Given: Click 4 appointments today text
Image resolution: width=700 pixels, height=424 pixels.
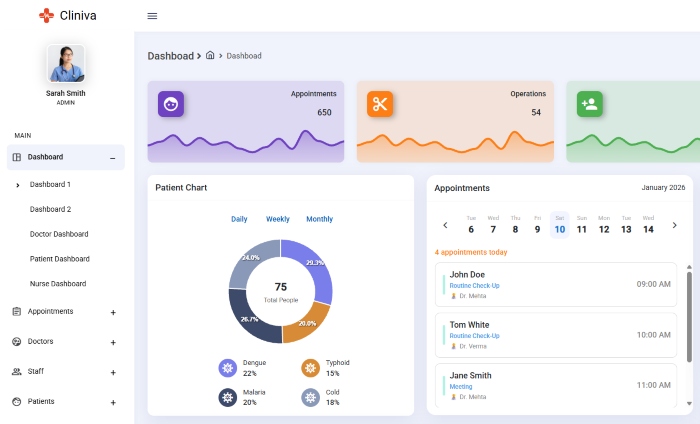Looking at the screenshot, I should tap(471, 252).
